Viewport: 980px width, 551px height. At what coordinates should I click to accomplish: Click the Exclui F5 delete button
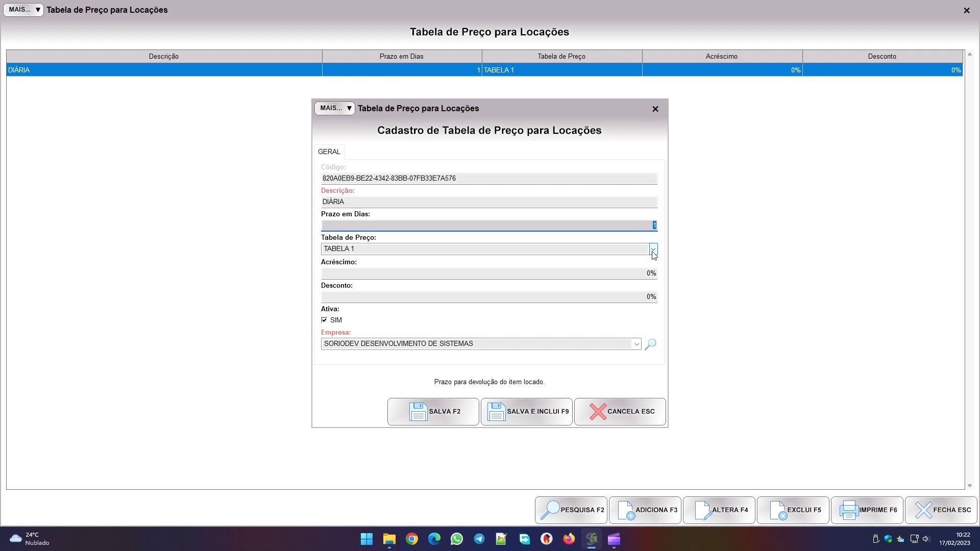793,510
